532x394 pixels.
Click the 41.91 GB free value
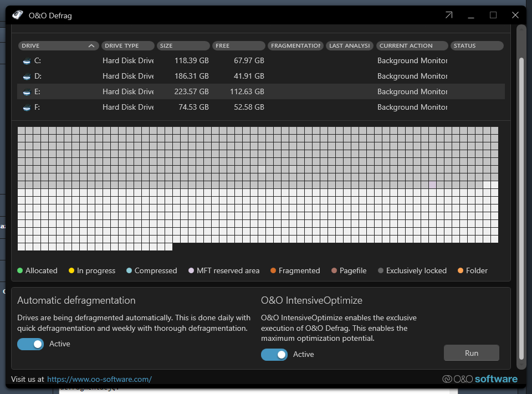(249, 76)
